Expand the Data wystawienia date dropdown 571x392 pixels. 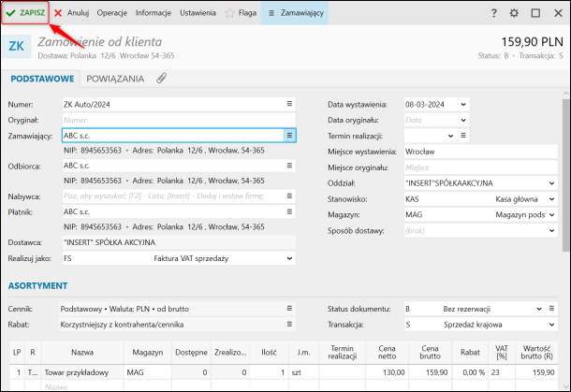click(x=464, y=104)
